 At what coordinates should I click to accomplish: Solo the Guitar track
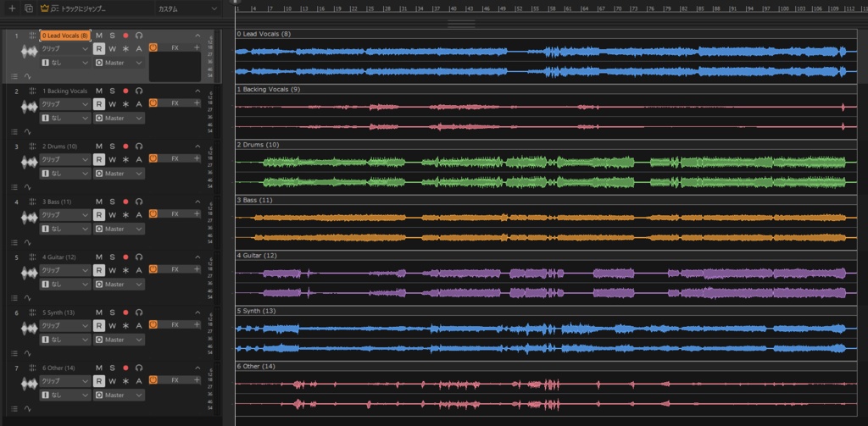click(x=112, y=257)
